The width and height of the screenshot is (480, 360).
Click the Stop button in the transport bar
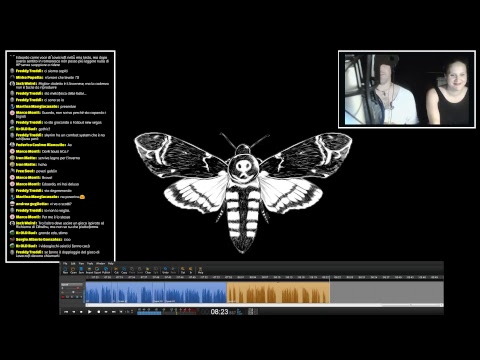coord(81,312)
